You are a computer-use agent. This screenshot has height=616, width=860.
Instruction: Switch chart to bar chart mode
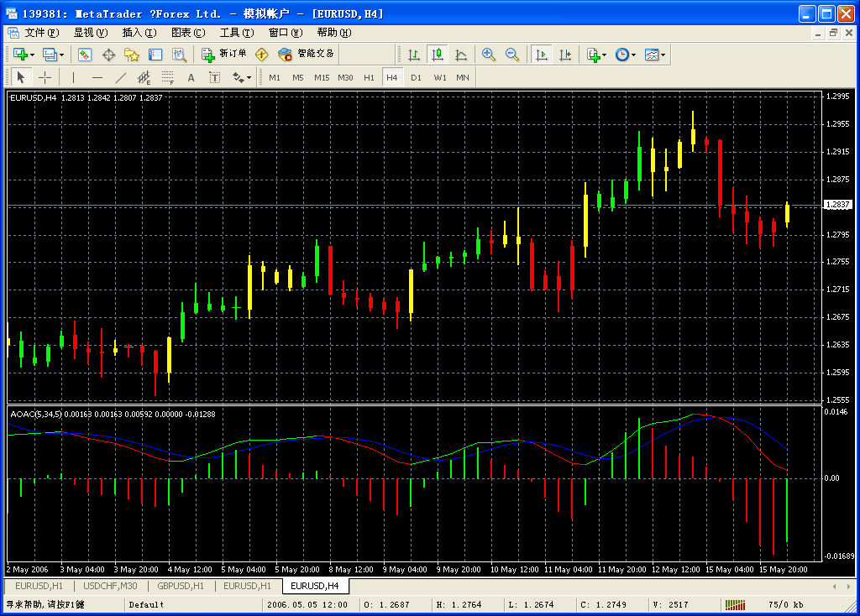(x=413, y=55)
